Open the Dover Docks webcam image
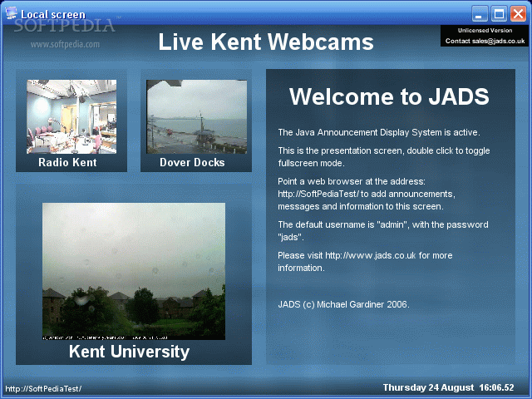The image size is (532, 399). click(196, 116)
